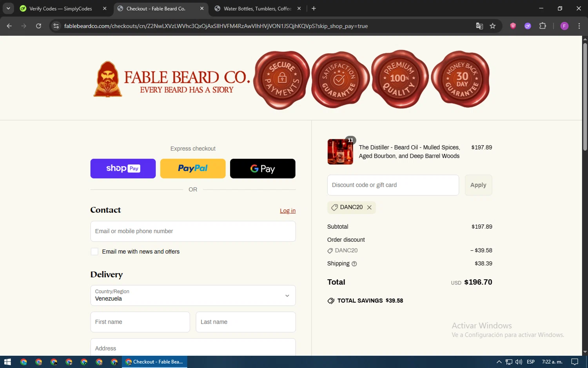Switch the ESP keyboard language
Screen dimensions: 588x368
tap(531, 362)
